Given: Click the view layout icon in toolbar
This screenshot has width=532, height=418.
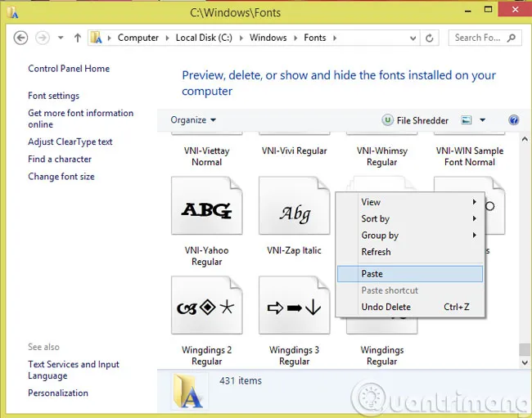Looking at the screenshot, I should [467, 120].
